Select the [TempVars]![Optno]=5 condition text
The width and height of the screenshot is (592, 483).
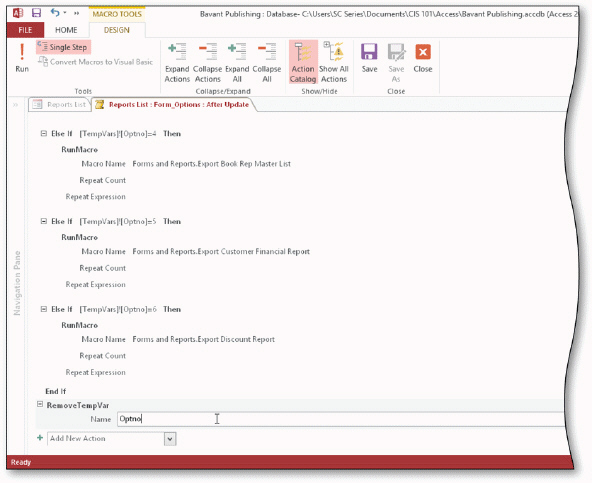(118, 222)
